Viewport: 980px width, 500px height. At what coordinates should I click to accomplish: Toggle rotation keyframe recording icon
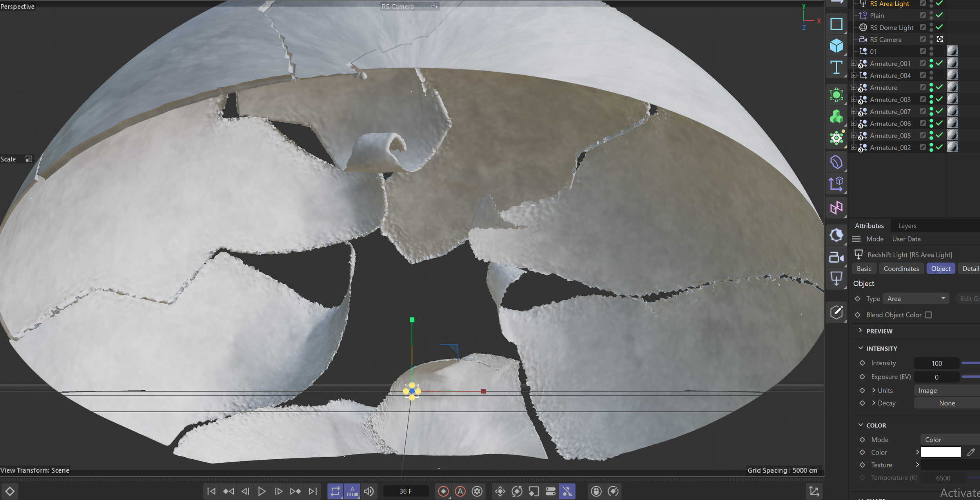pos(517,491)
